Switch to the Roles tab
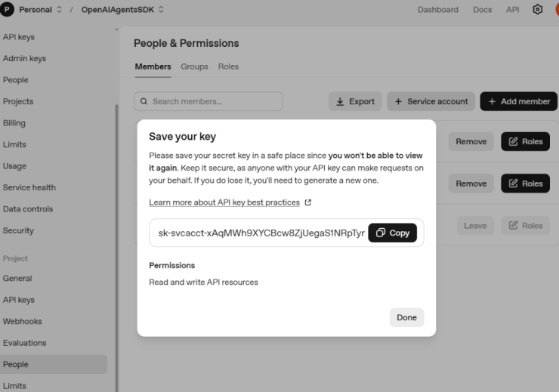The width and height of the screenshot is (559, 392). point(228,66)
